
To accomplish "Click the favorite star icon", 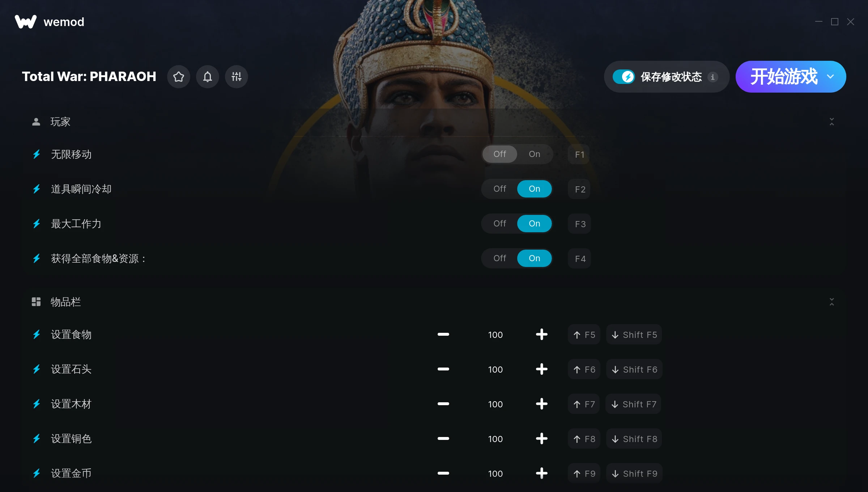I will 179,77.
